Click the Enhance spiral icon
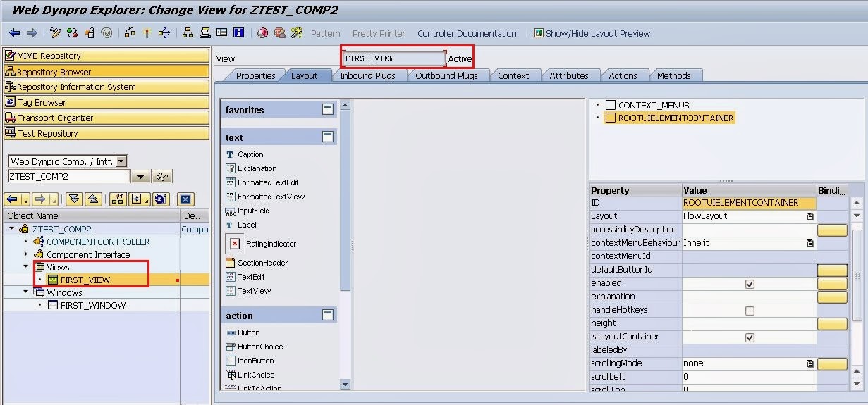The image size is (868, 405). tap(106, 33)
